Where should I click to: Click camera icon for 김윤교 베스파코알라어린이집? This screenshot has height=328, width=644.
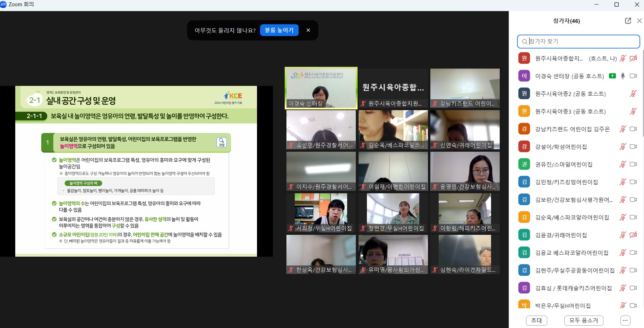point(633,252)
